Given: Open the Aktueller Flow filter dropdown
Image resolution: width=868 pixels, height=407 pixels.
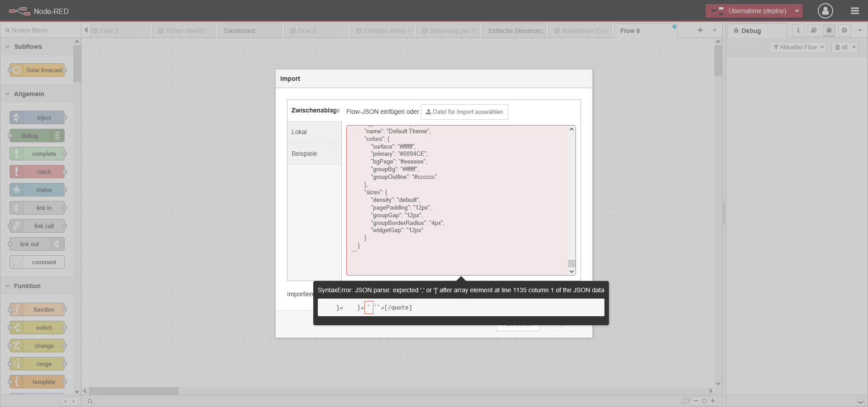Looking at the screenshot, I should click(798, 47).
